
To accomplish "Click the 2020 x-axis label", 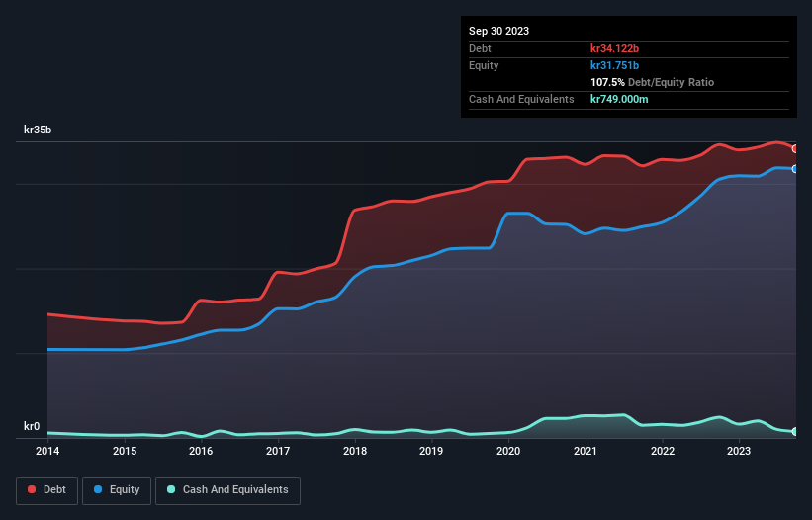I will [x=508, y=451].
